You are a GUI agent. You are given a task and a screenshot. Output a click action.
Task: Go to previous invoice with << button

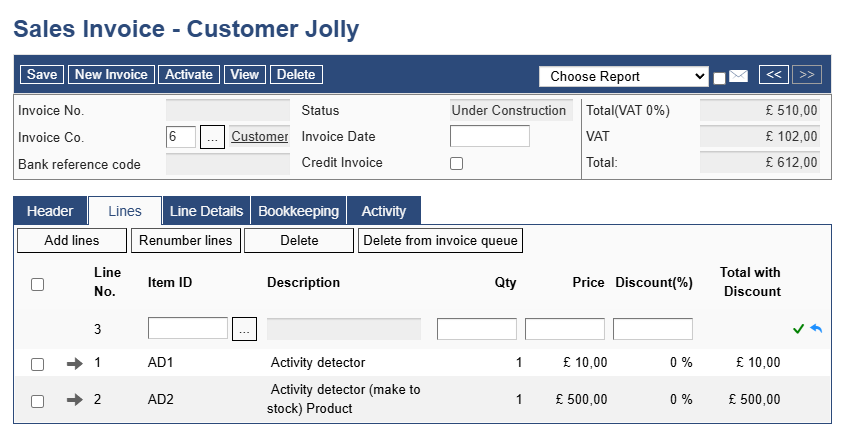(774, 74)
